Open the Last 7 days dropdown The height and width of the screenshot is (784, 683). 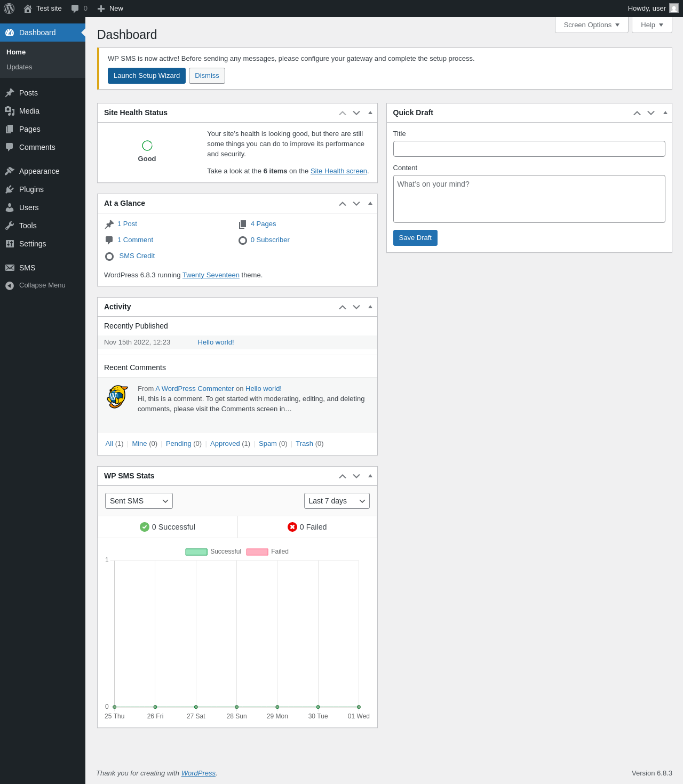(x=337, y=501)
